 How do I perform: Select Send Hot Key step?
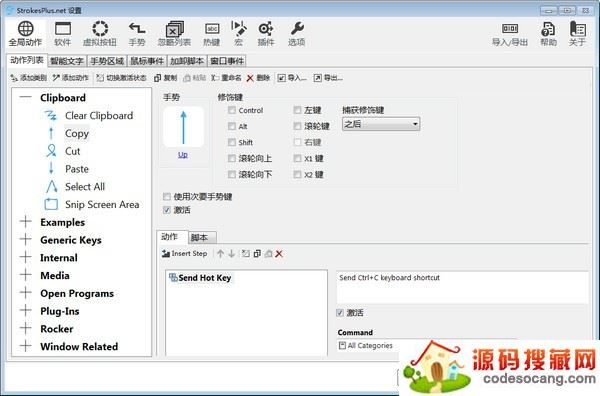(x=205, y=278)
